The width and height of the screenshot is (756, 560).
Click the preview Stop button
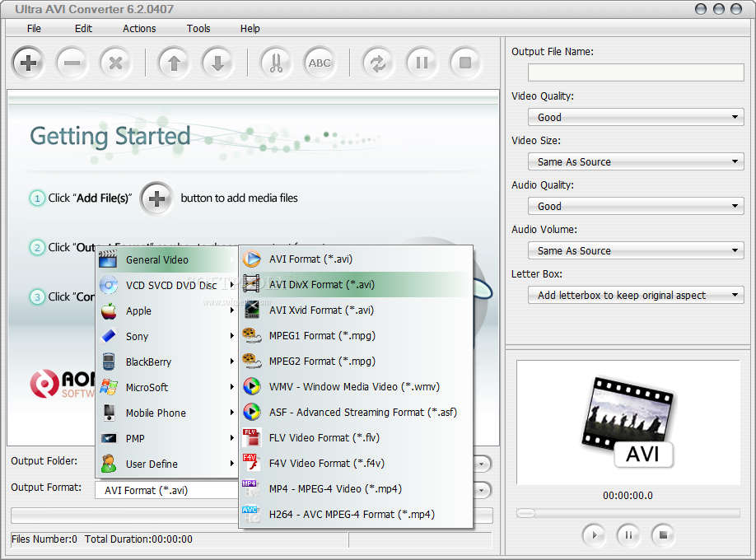[663, 535]
